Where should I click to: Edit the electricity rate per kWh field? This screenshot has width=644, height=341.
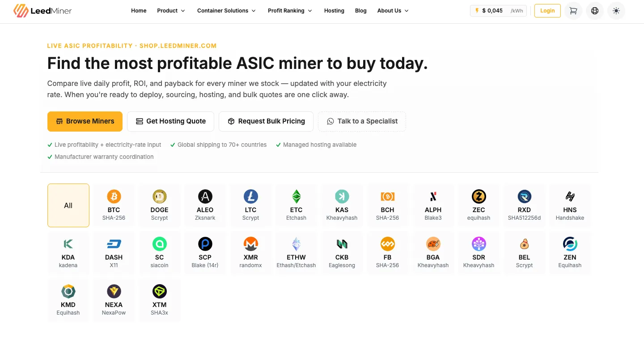pos(498,11)
